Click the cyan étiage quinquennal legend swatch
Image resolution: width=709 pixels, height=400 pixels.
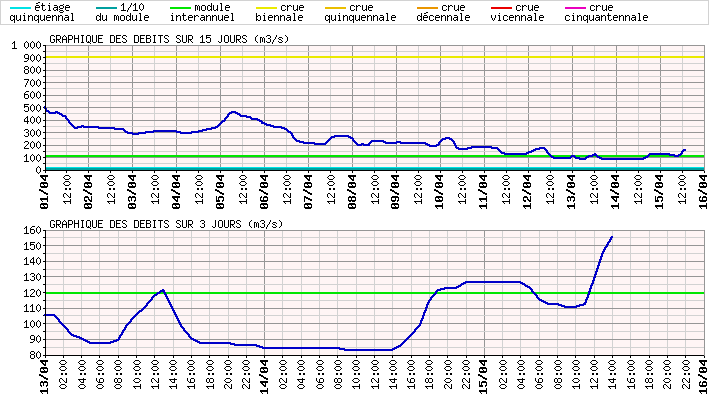[x=20, y=8]
